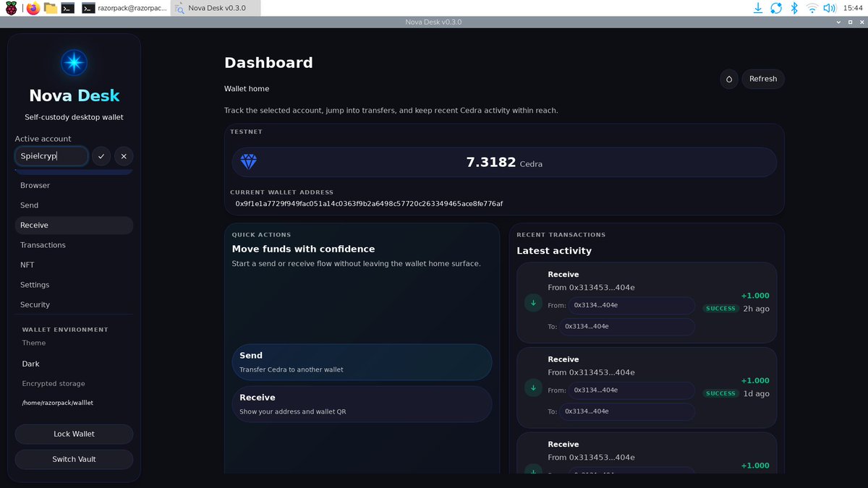The width and height of the screenshot is (868, 488).
Task: Go to the Send page in sidebar
Action: point(74,205)
